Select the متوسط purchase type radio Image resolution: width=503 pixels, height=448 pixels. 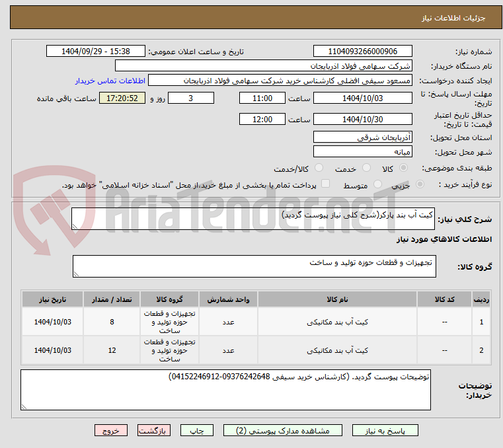378,184
